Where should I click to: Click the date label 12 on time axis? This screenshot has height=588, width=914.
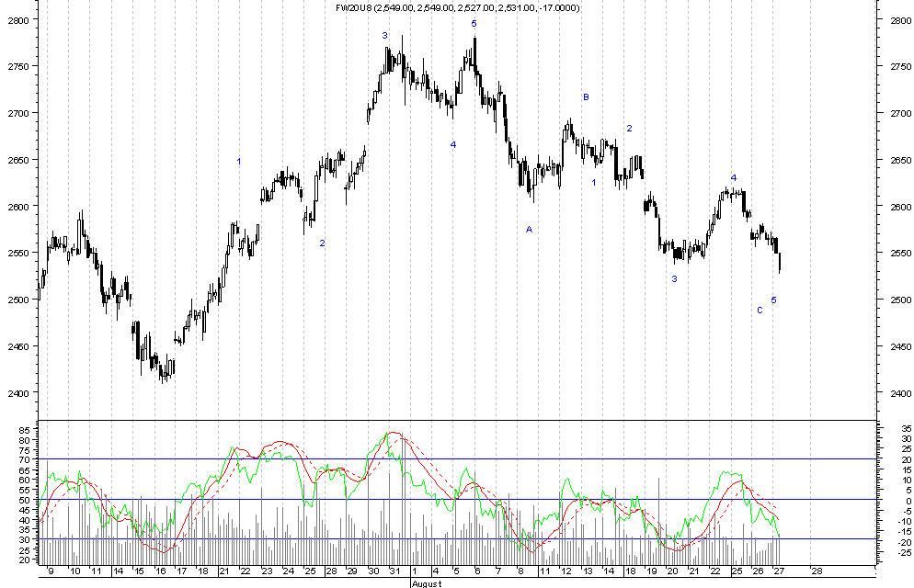[566, 571]
